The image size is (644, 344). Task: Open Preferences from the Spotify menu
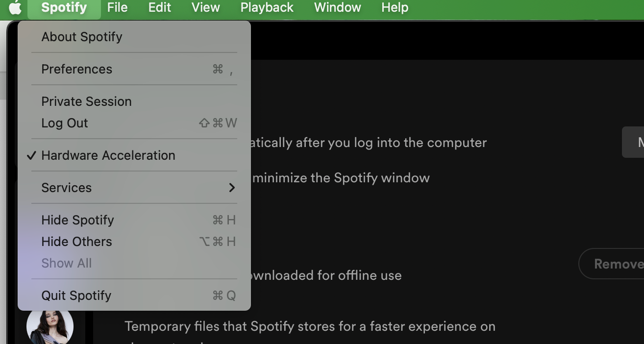(x=134, y=69)
